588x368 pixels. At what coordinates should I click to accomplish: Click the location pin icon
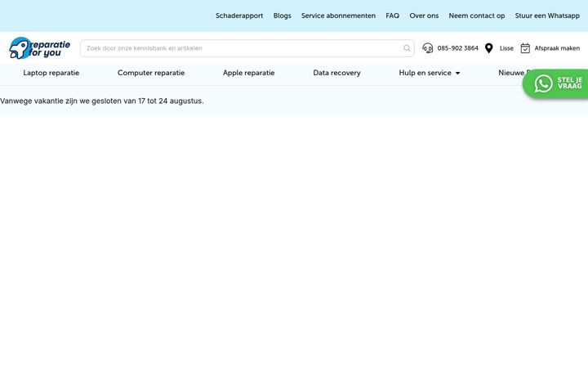point(488,48)
